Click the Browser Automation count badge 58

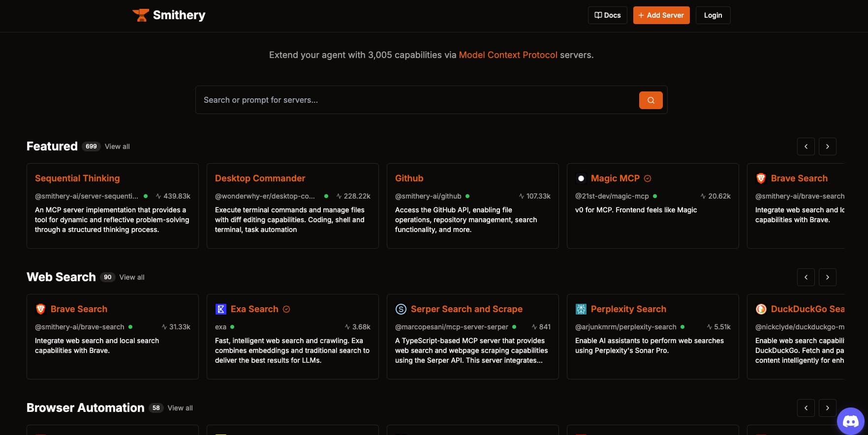pos(156,408)
